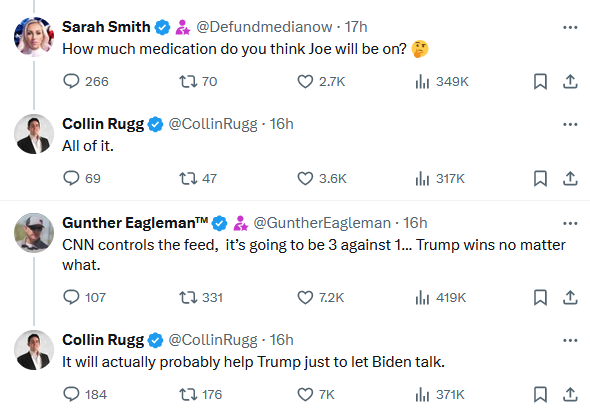
Task: Open more options on "All of it." tweet
Action: coord(570,124)
